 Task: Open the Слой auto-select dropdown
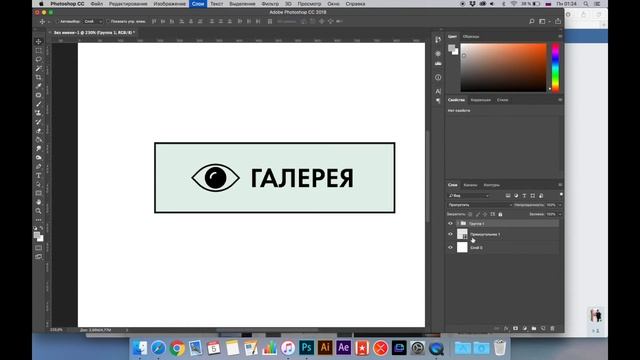[93, 21]
